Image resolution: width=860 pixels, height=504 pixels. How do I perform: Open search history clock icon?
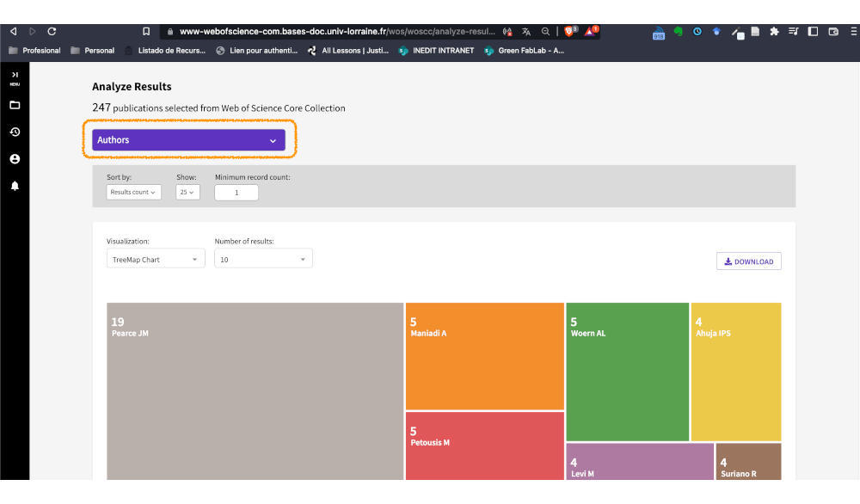[x=15, y=132]
